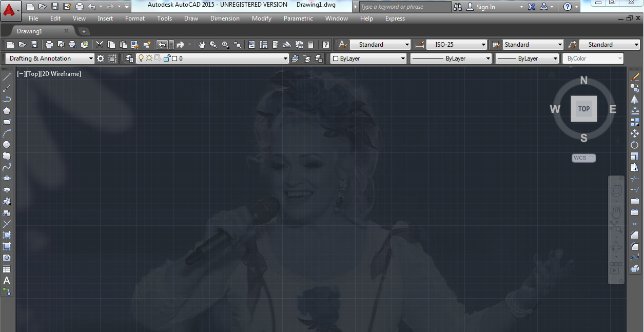644x332 pixels.
Task: Open the ISO-25 dimension style dropdown
Action: tap(457, 45)
